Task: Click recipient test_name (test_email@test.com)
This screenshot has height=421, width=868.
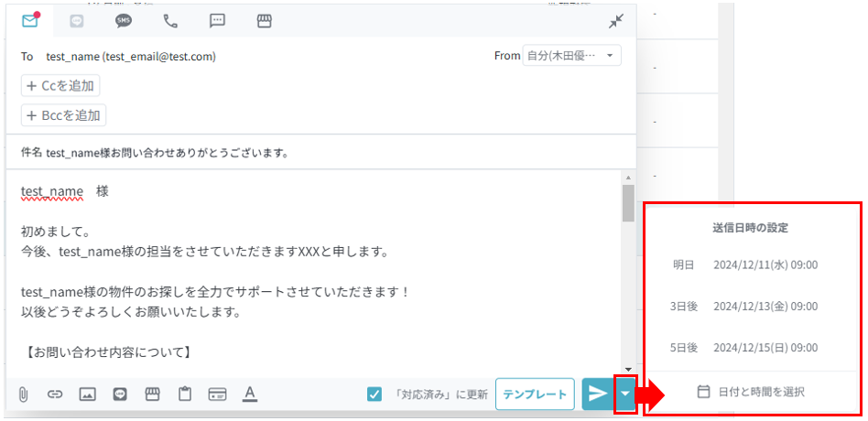Action: tap(131, 57)
